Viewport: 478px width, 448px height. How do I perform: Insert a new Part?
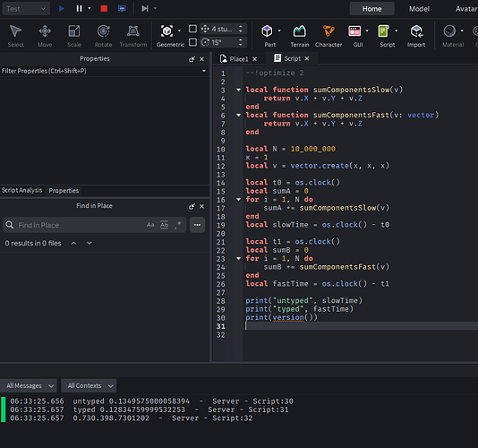(x=269, y=36)
